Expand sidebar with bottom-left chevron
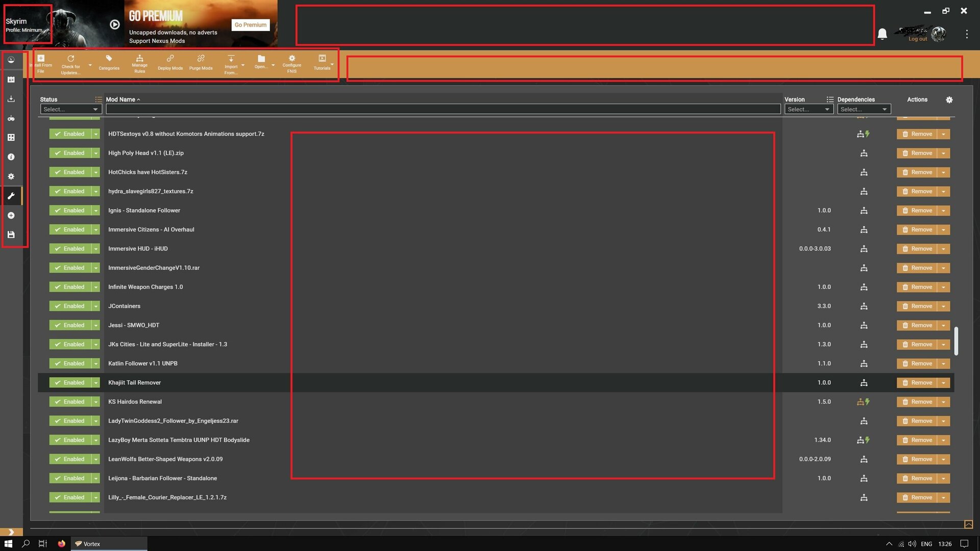 pos(11,532)
